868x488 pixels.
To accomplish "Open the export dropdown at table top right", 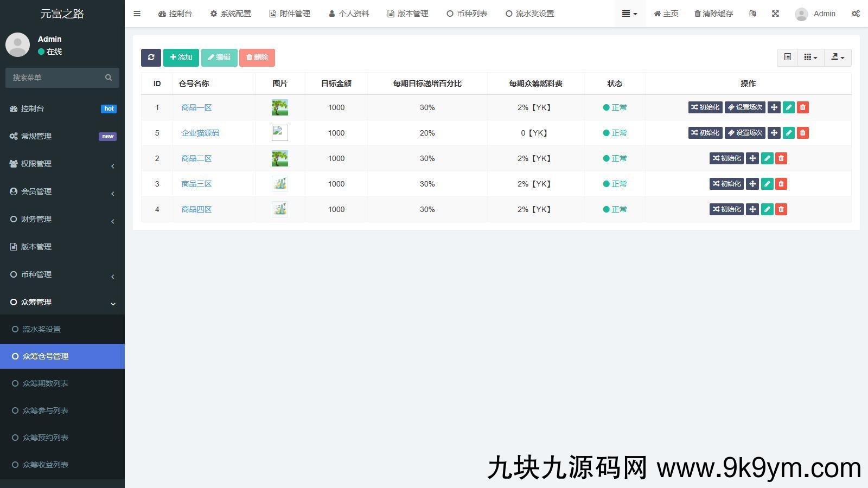I will pyautogui.click(x=837, y=57).
